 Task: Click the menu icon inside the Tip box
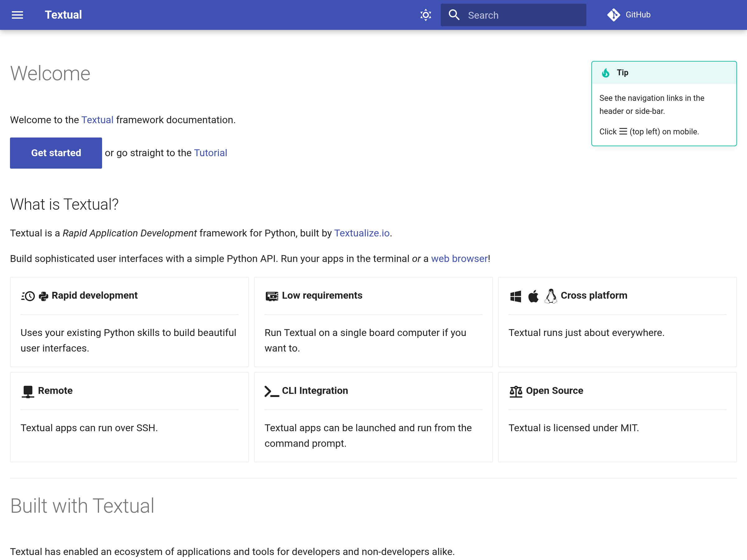click(x=623, y=131)
